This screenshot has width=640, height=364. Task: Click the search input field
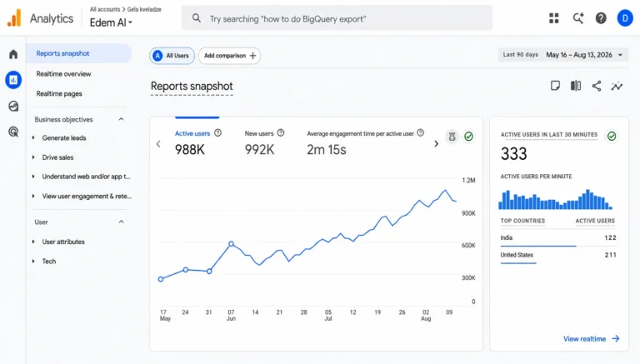337,18
